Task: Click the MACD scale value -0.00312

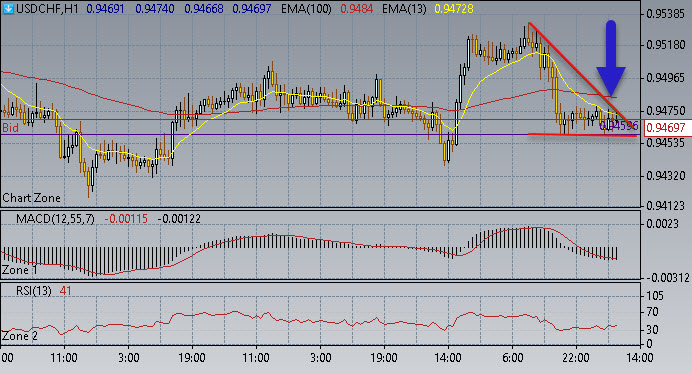Action: (x=667, y=278)
